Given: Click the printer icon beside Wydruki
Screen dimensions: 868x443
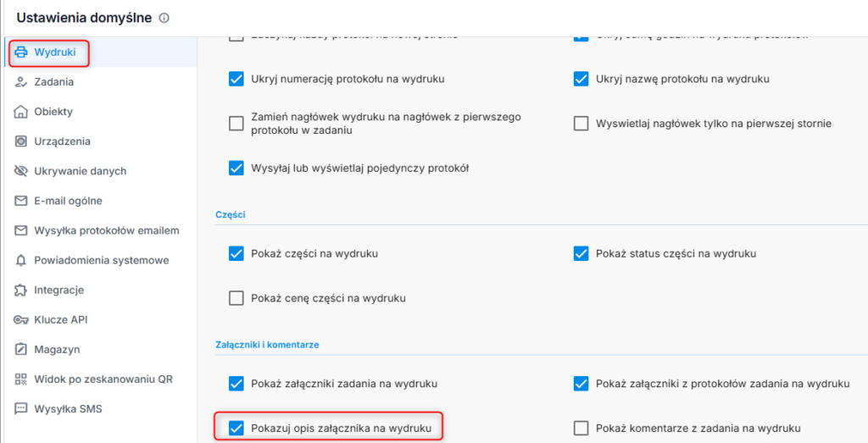Looking at the screenshot, I should [x=21, y=53].
